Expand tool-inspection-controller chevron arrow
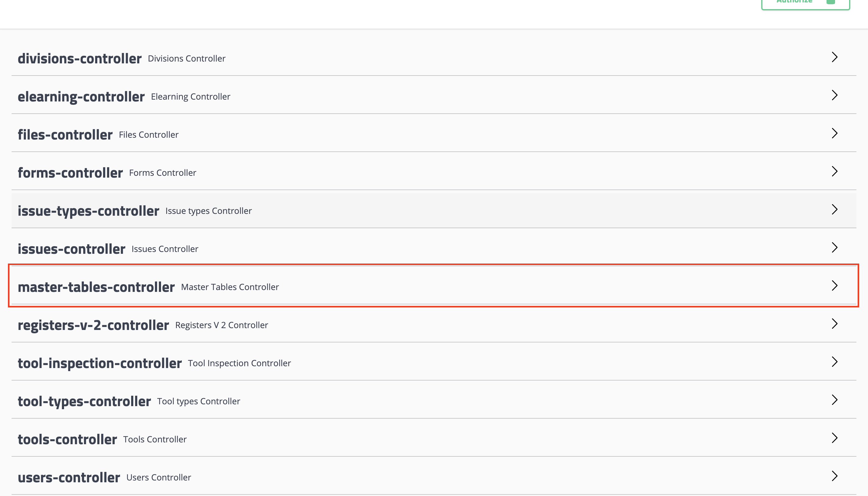 click(x=834, y=362)
